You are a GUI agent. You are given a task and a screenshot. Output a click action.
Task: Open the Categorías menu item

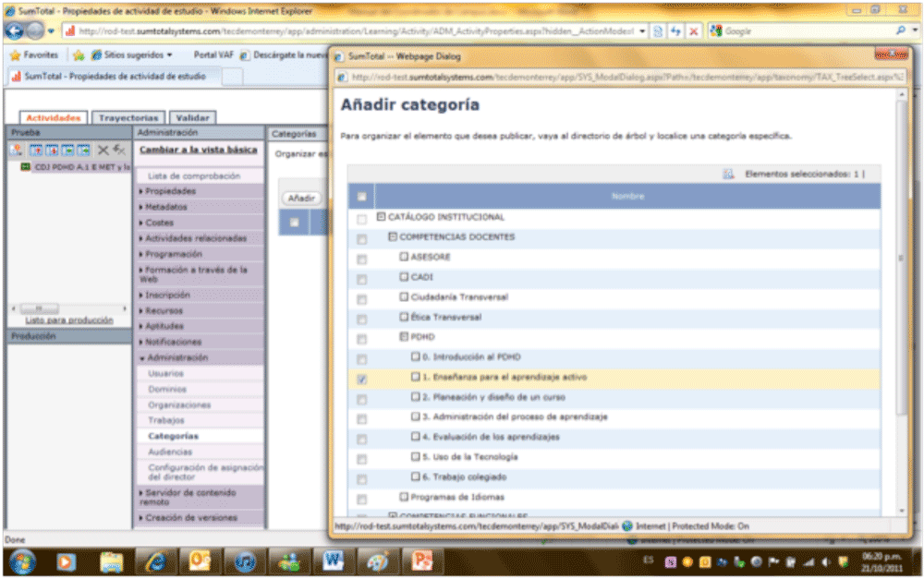(x=174, y=437)
